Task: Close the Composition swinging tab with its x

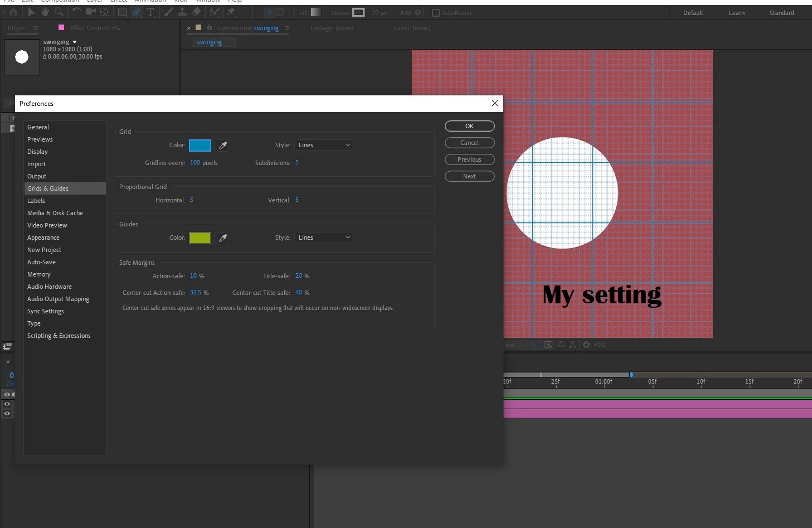Action: (x=188, y=28)
